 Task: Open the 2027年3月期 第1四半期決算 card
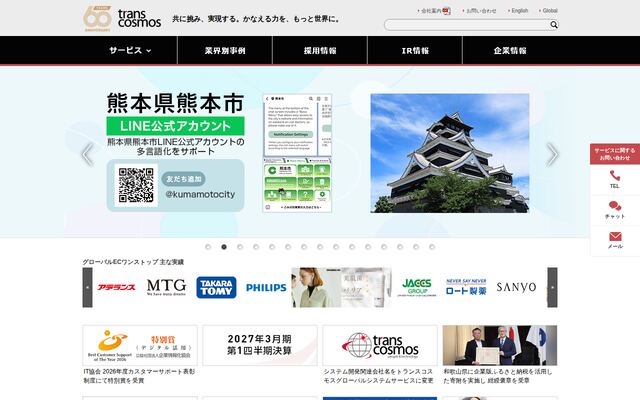(260, 345)
